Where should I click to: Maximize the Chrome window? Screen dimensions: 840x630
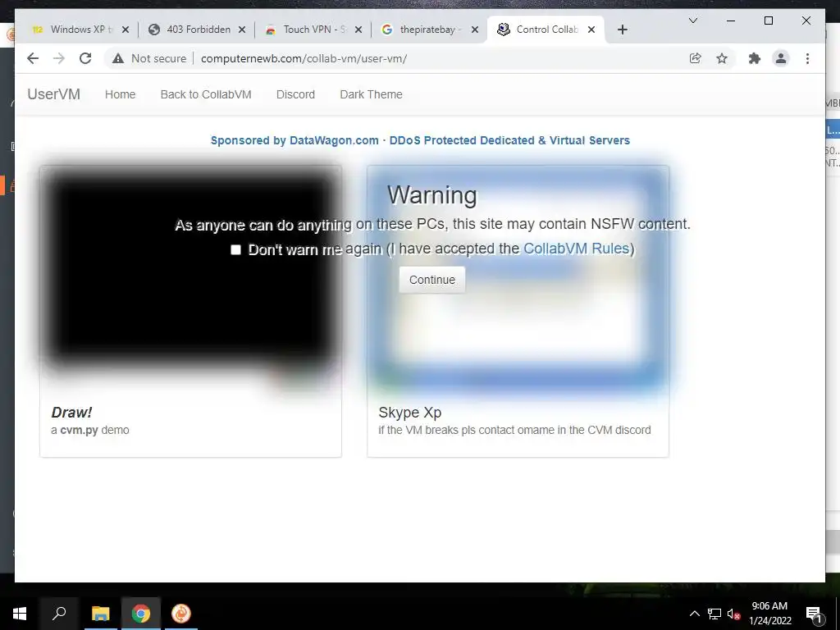coord(769,21)
